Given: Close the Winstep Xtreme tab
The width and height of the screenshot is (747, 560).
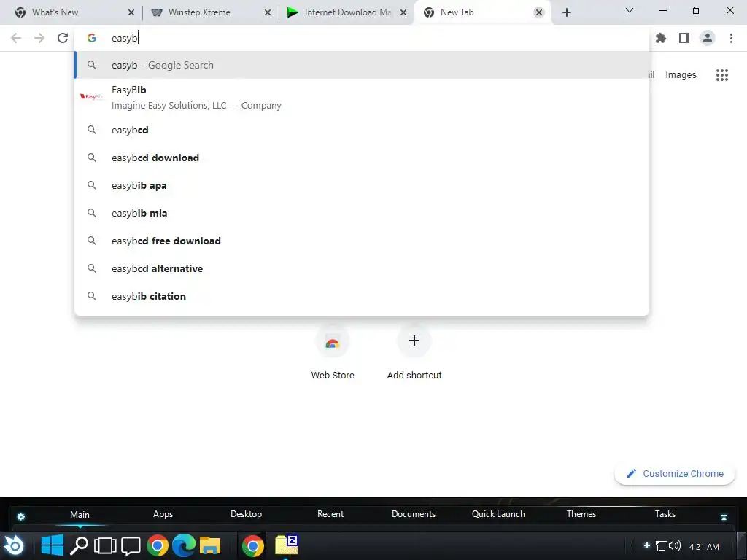Looking at the screenshot, I should [268, 12].
